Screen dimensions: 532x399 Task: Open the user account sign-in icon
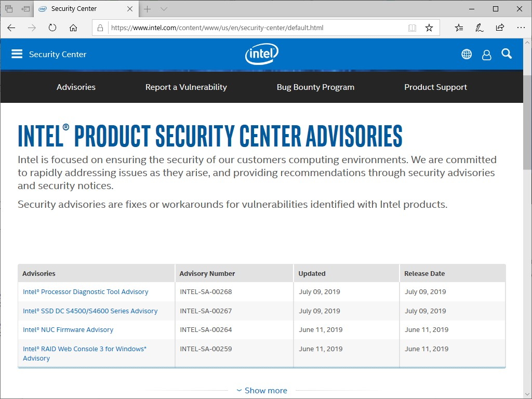(486, 54)
